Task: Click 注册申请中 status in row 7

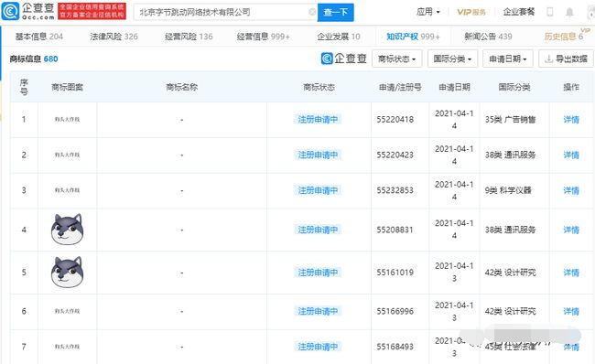Action: pyautogui.click(x=318, y=347)
